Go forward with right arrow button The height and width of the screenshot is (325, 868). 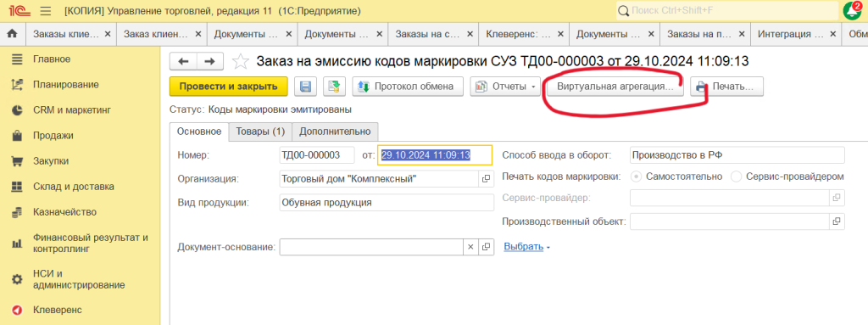coord(210,61)
